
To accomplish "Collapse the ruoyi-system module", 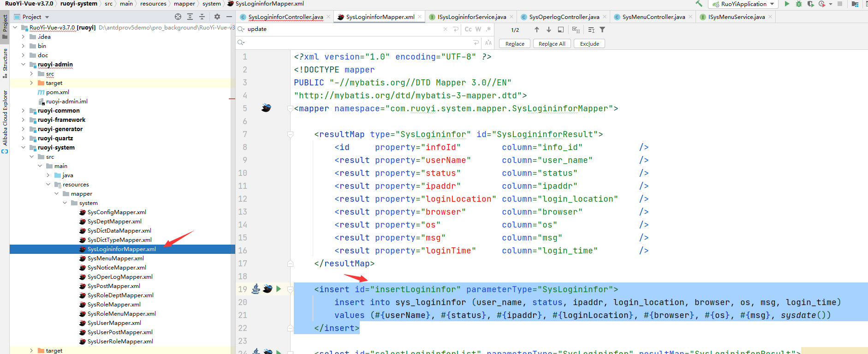I will (23, 147).
